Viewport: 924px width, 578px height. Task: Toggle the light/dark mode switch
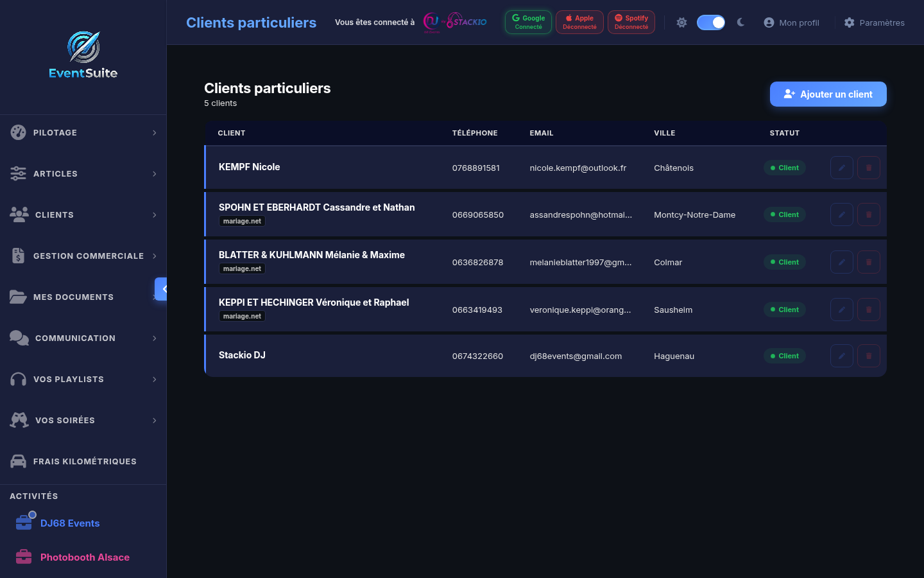[x=710, y=22]
